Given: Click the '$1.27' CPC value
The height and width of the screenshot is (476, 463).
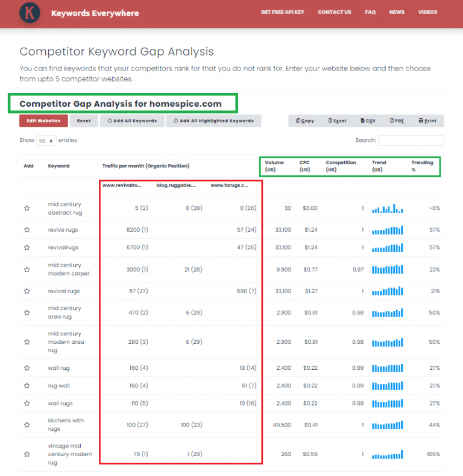Looking at the screenshot, I should (311, 291).
